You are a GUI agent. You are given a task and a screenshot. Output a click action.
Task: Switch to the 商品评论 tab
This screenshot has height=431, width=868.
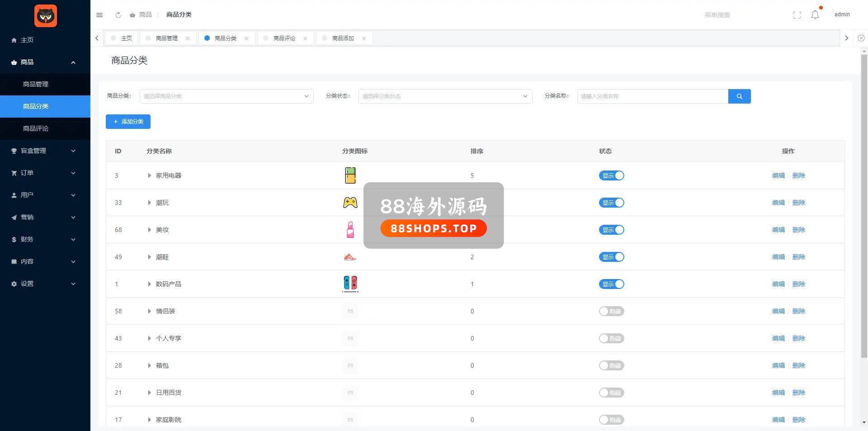tap(284, 38)
